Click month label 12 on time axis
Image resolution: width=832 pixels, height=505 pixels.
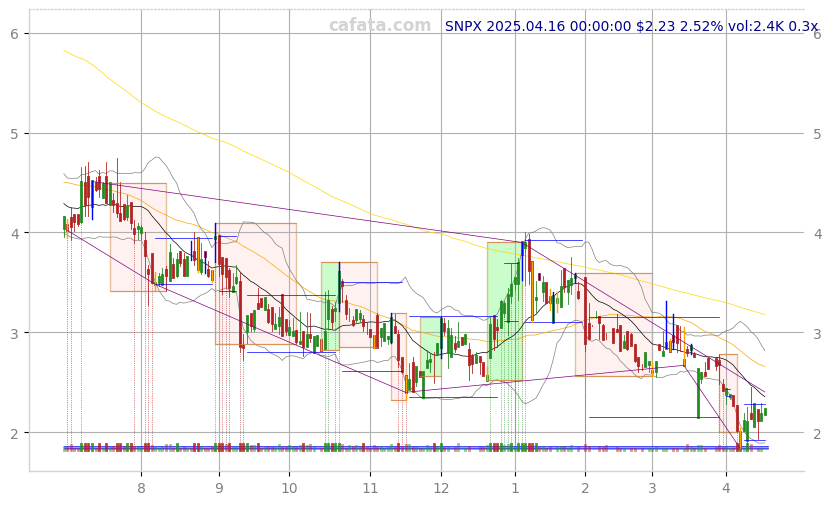click(x=441, y=487)
